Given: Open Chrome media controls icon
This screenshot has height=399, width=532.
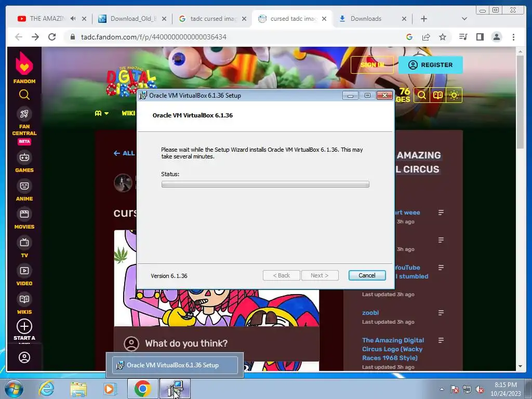Looking at the screenshot, I should pyautogui.click(x=463, y=37).
